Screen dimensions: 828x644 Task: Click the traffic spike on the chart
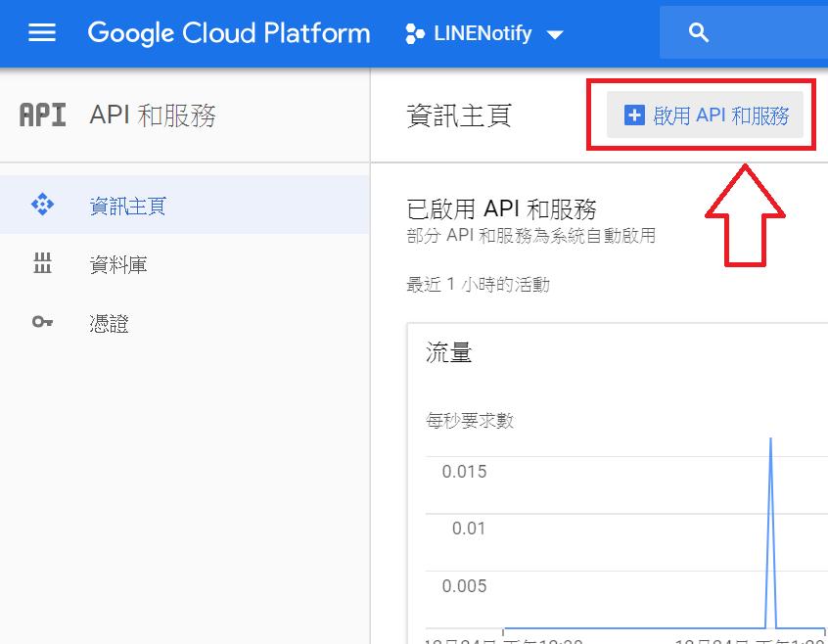coord(770,532)
